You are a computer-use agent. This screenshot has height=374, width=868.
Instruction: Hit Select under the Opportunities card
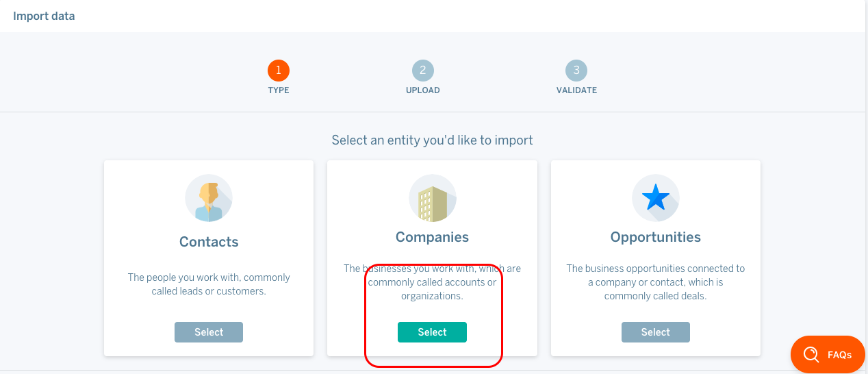pyautogui.click(x=656, y=332)
